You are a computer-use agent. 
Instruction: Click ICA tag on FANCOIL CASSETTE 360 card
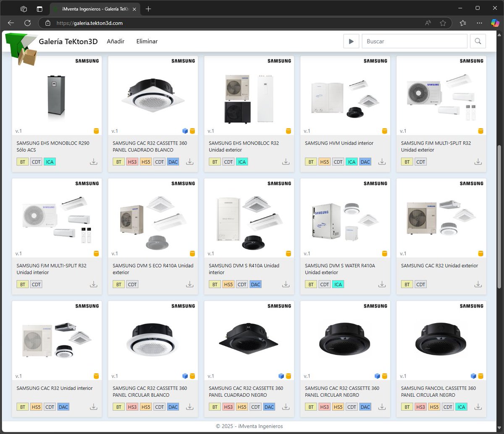click(461, 407)
